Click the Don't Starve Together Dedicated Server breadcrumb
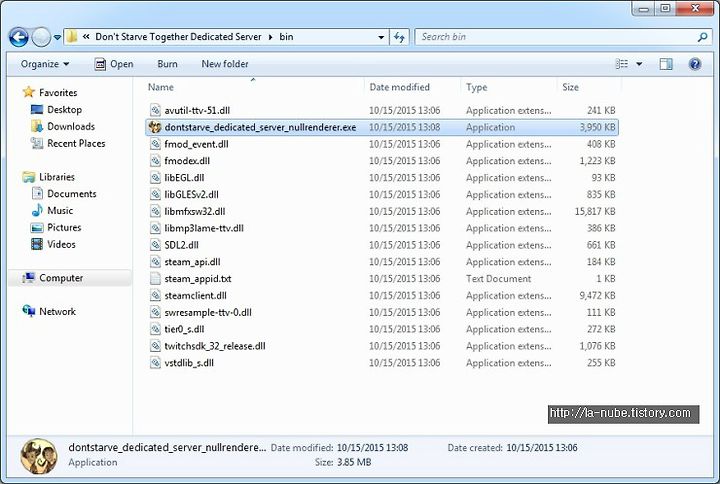 (x=178, y=37)
